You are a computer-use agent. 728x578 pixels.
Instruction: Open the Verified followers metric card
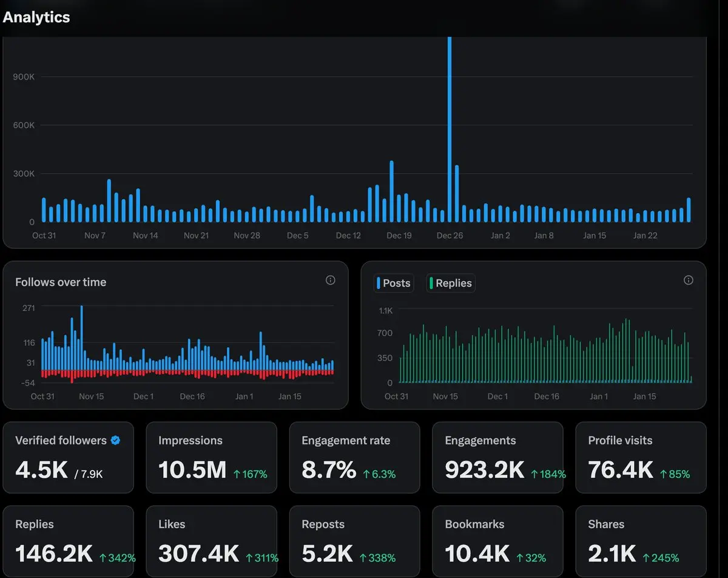coord(68,458)
